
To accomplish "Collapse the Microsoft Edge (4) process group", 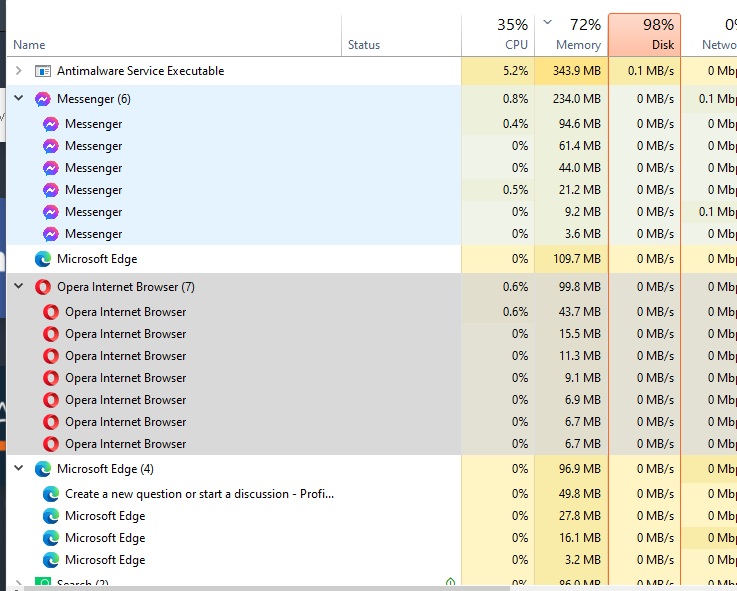I will (x=19, y=468).
